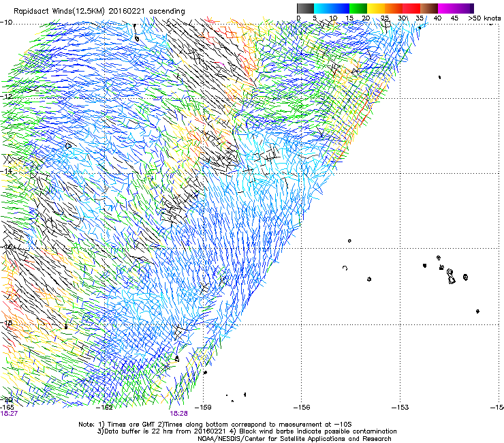
Task: Click the legend scale value "0"
Action: pos(298,18)
